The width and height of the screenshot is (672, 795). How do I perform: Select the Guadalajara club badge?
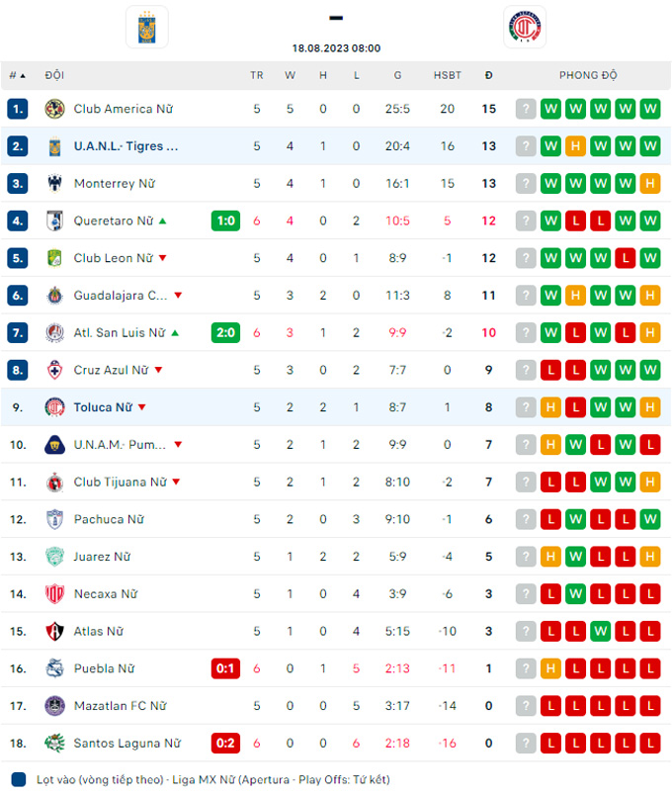(x=54, y=295)
